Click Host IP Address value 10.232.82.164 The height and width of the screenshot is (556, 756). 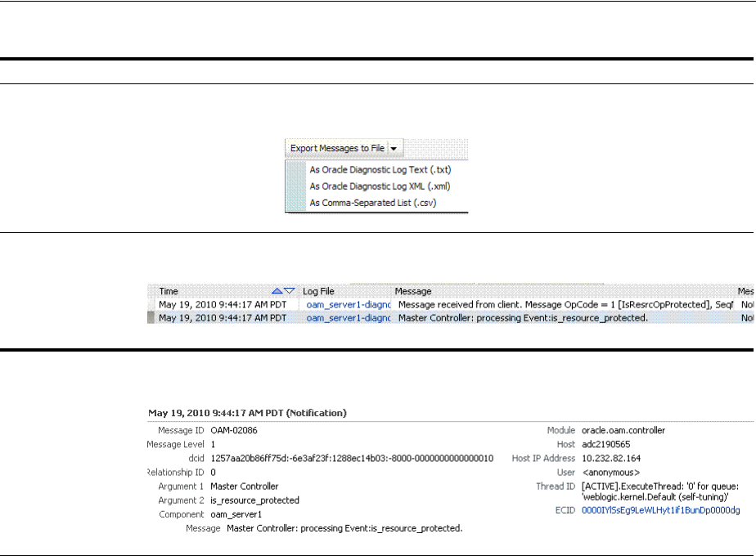pos(611,458)
